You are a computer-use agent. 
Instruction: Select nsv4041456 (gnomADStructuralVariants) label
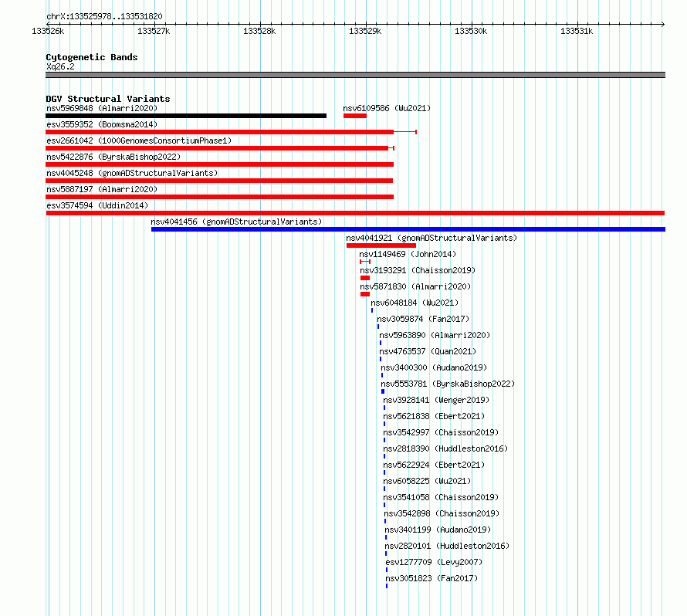[x=236, y=222]
